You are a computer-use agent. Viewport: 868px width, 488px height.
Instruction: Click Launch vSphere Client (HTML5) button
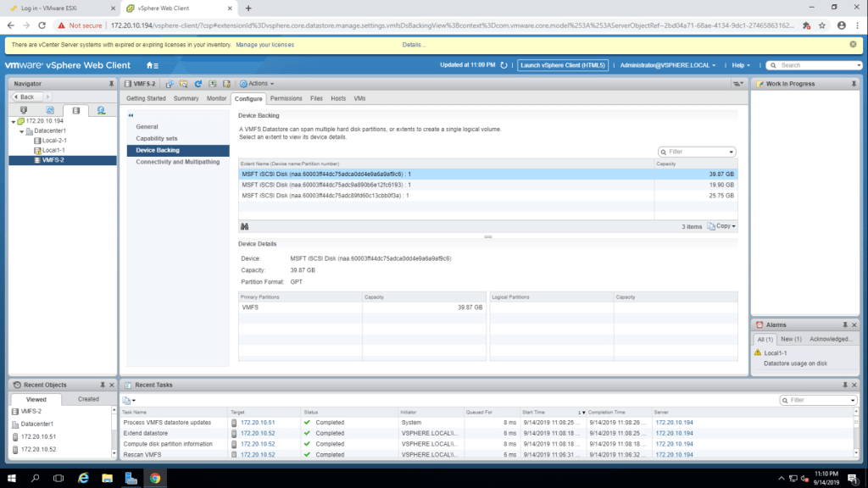point(563,65)
